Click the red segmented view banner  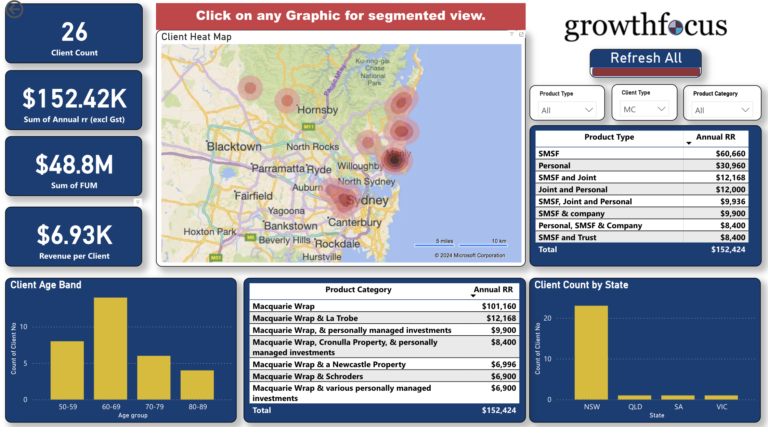tap(340, 16)
